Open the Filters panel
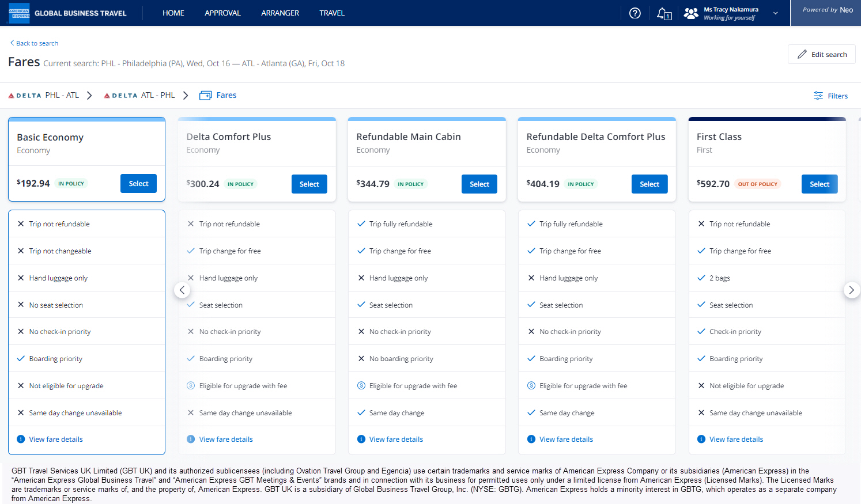 coord(830,96)
